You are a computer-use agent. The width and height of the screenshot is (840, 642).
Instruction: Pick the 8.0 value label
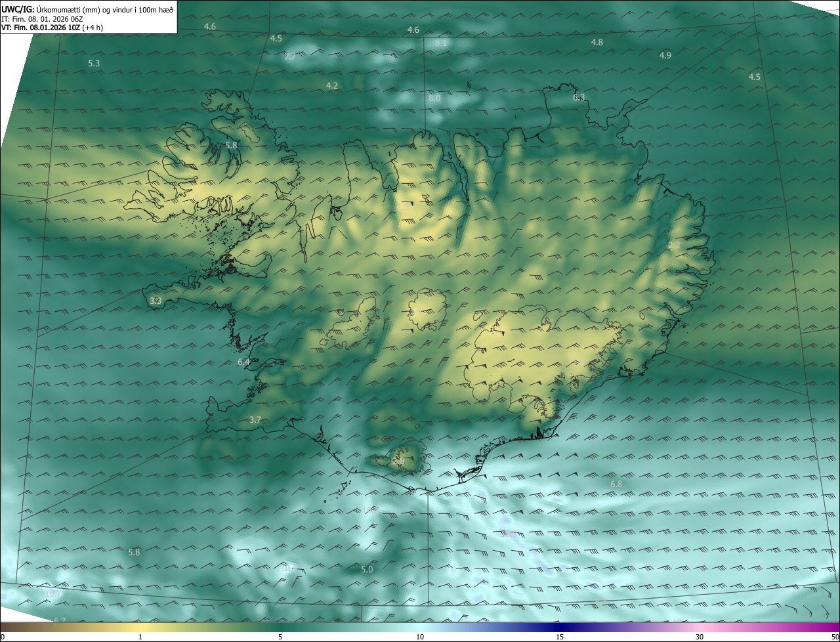pyautogui.click(x=434, y=98)
